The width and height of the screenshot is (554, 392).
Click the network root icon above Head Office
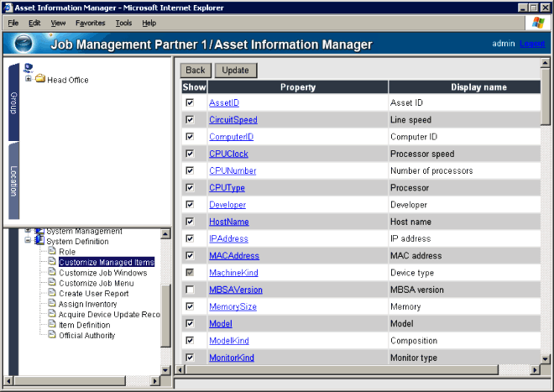(x=29, y=68)
